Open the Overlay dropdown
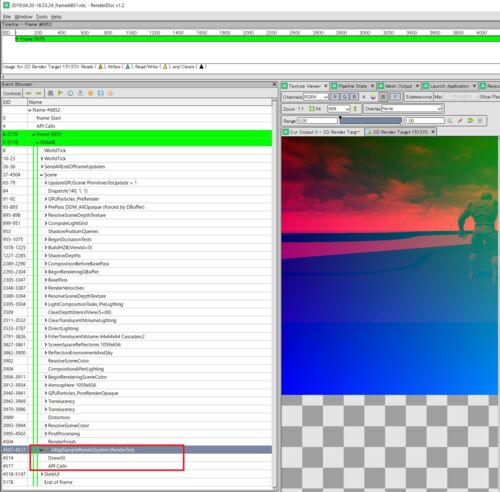The image size is (500, 492). coord(412,109)
